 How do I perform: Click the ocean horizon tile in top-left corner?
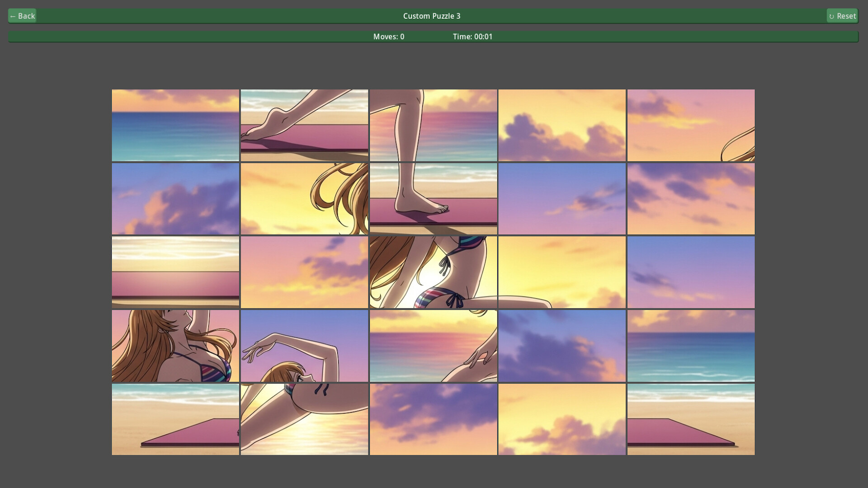pos(176,125)
